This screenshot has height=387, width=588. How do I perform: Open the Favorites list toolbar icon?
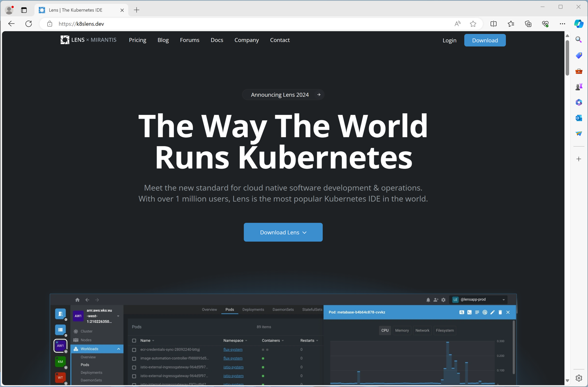tap(511, 24)
